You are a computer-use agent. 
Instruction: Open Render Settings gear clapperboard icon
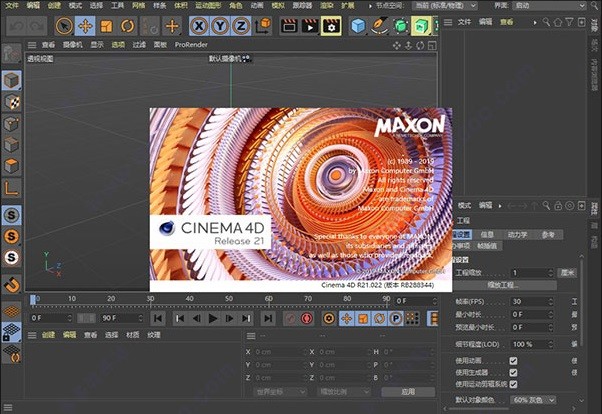pyautogui.click(x=331, y=26)
